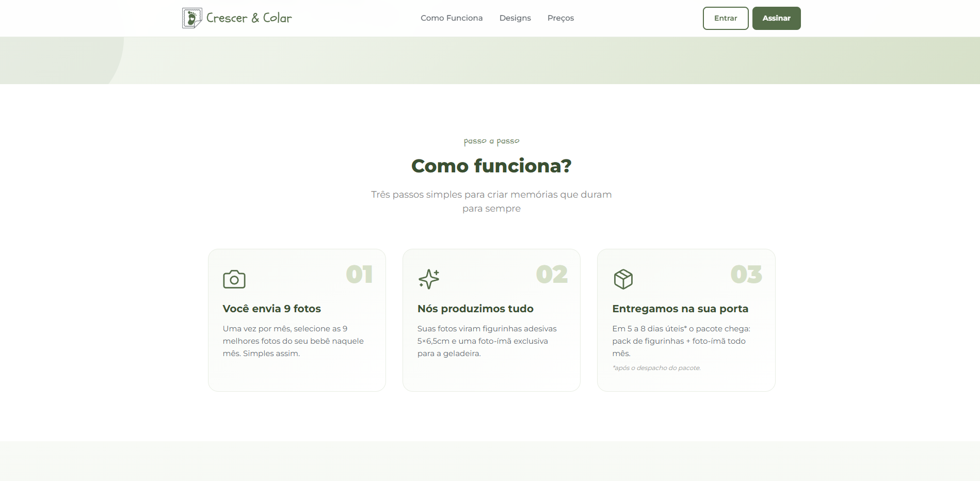
Task: Click the 02 step number
Action: pyautogui.click(x=552, y=274)
